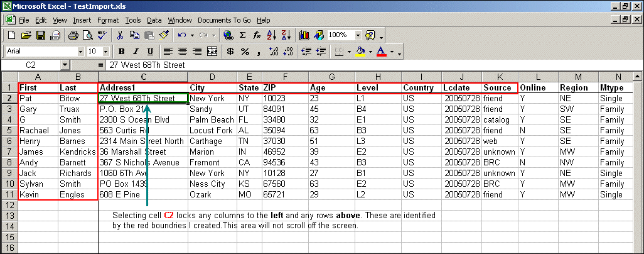
Task: Click the Format Painter brush icon
Action: [164, 35]
